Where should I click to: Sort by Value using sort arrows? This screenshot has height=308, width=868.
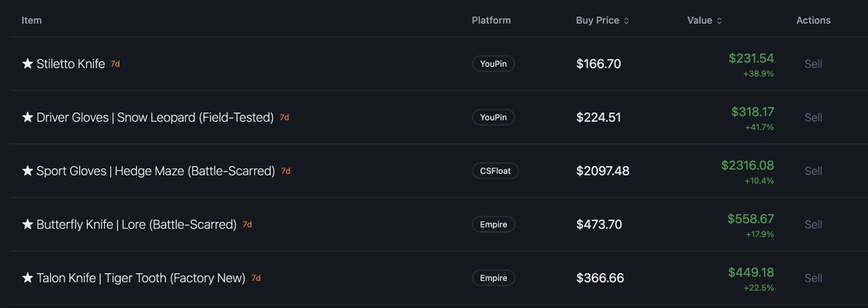pyautogui.click(x=719, y=20)
